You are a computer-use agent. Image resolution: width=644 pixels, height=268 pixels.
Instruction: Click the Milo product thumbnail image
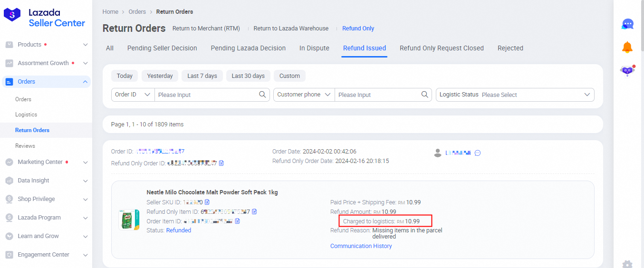click(x=129, y=220)
